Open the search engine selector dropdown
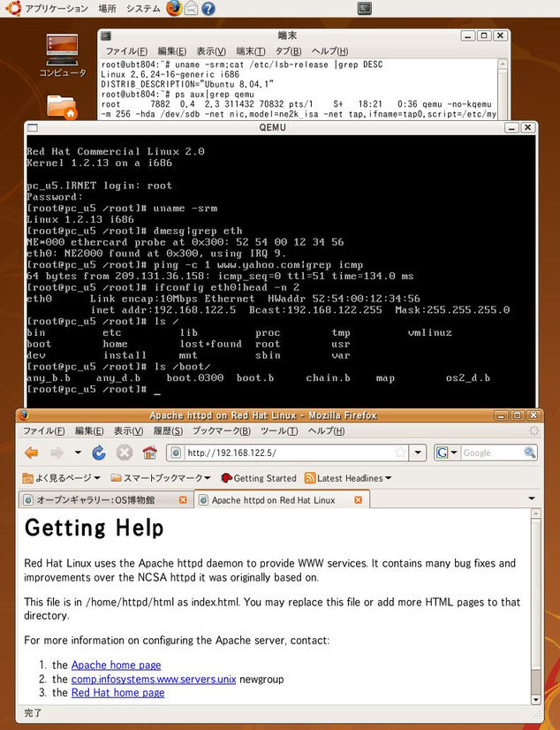 [448, 452]
